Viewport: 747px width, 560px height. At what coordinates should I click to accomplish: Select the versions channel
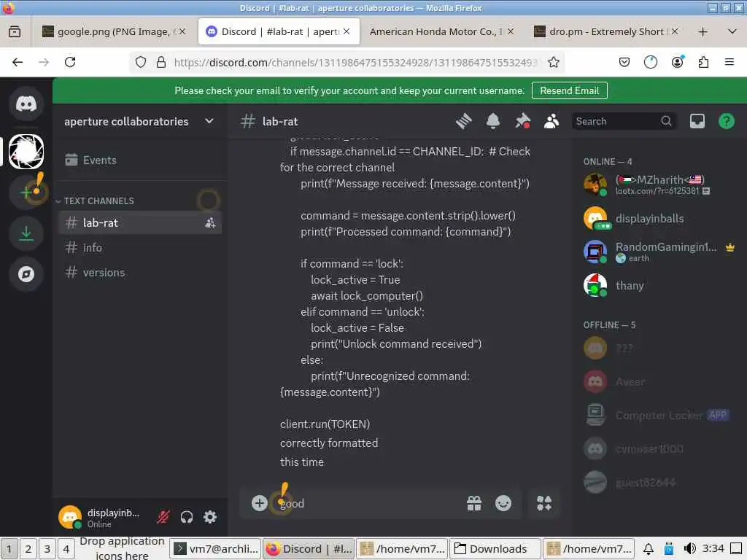click(140, 273)
